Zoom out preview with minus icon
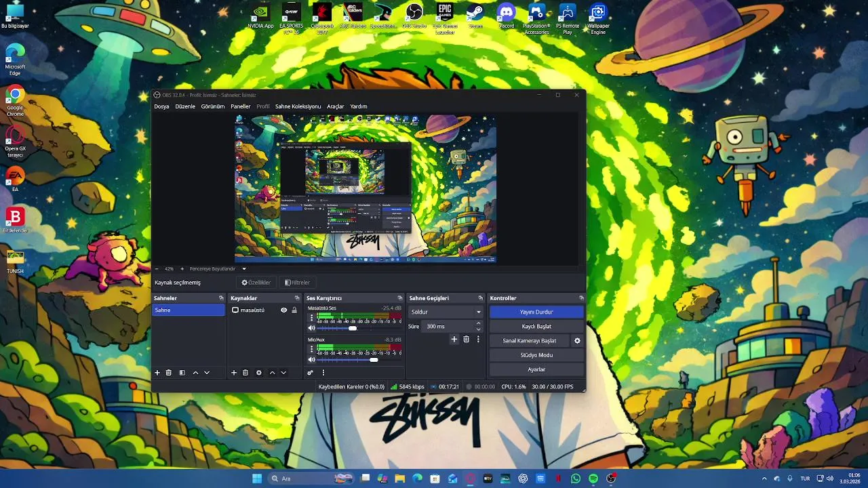868x488 pixels. (x=157, y=269)
